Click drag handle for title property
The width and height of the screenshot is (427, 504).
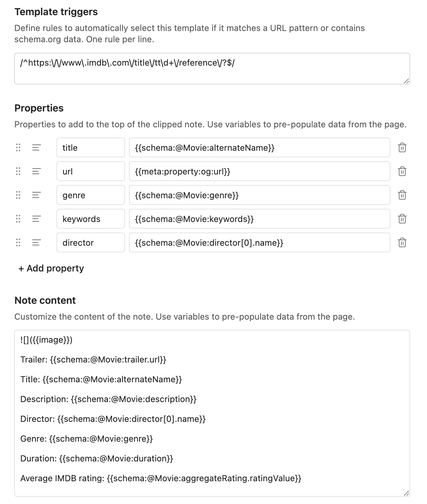[18, 148]
